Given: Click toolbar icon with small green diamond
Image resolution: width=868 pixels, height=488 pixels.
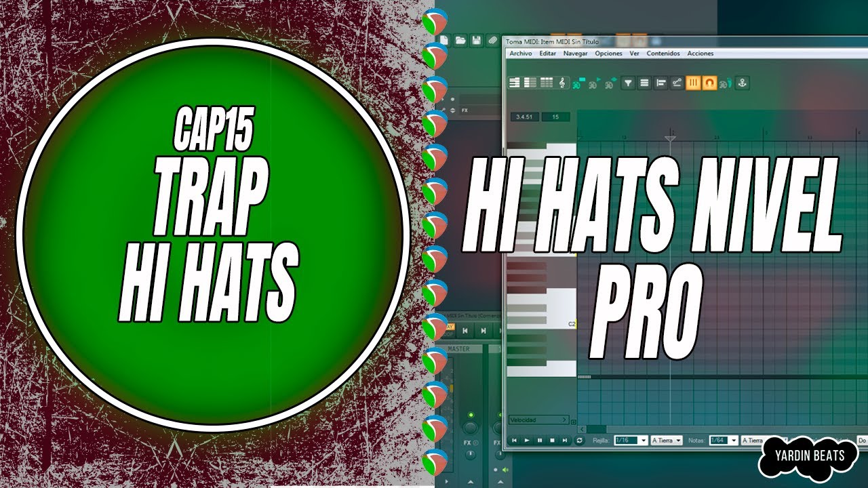Looking at the screenshot, I should [x=610, y=84].
